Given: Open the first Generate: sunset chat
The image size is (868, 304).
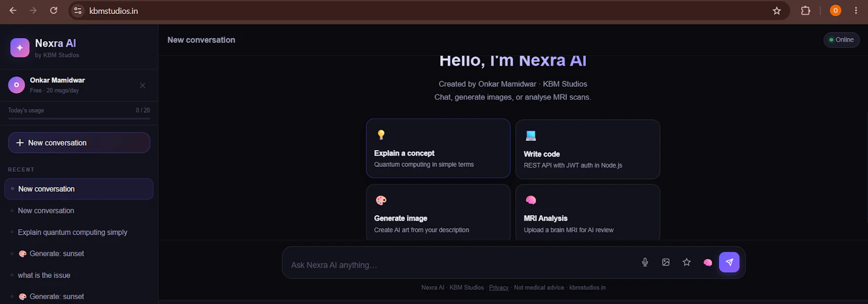Looking at the screenshot, I should pos(79,254).
